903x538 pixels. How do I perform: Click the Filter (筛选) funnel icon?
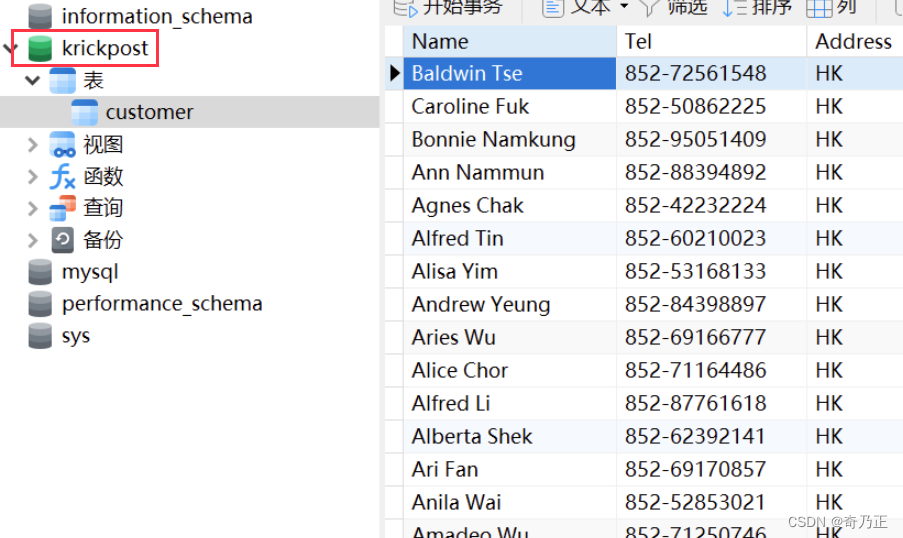coord(650,8)
